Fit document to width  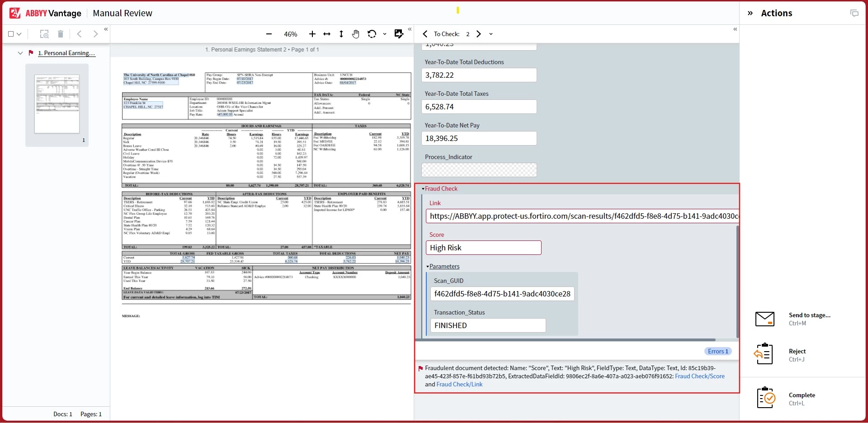click(327, 34)
